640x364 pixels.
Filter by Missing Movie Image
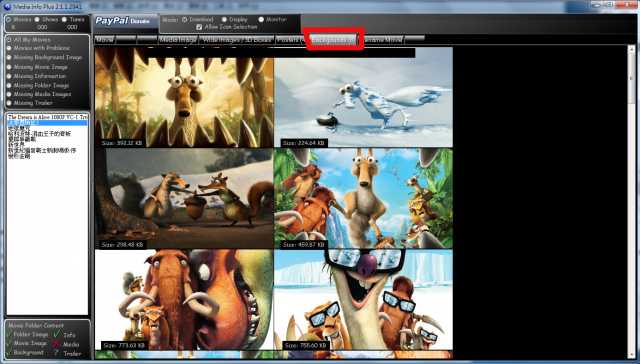(9, 67)
